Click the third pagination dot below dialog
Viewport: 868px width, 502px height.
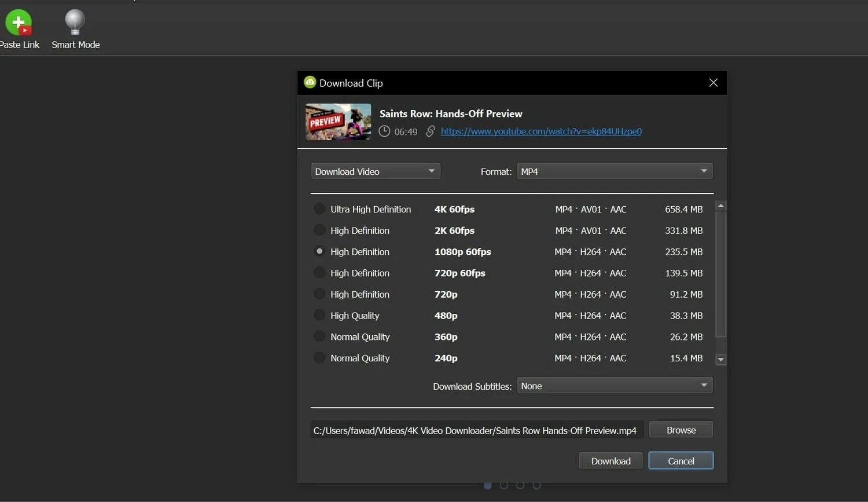(520, 485)
